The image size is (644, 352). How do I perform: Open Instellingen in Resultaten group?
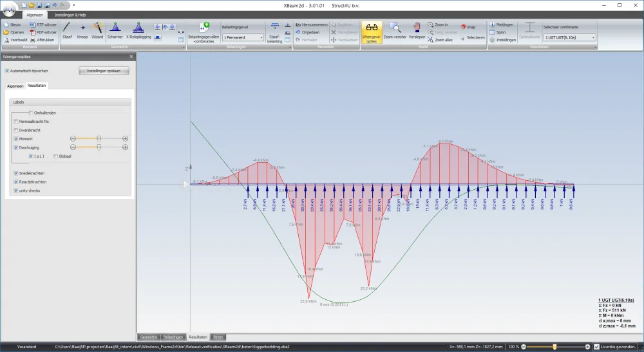pyautogui.click(x=502, y=40)
